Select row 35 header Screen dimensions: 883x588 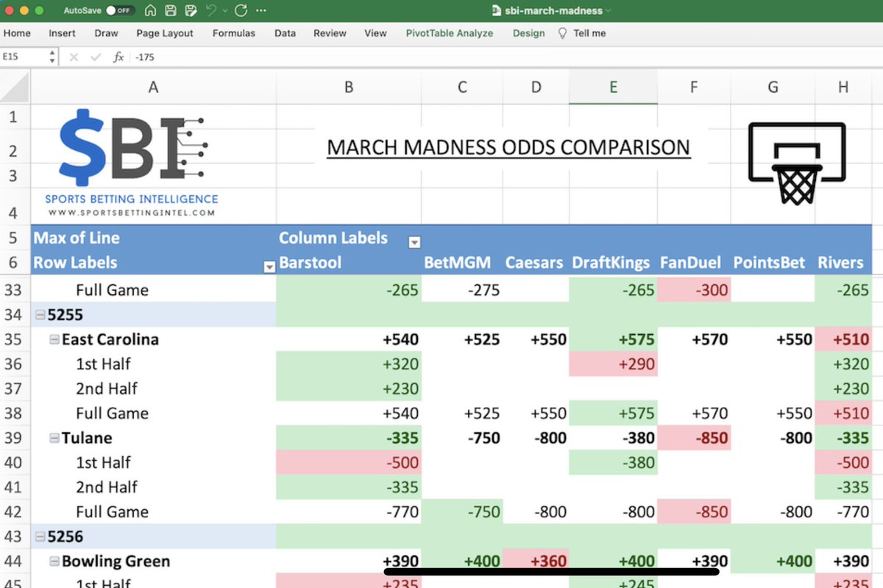15,339
